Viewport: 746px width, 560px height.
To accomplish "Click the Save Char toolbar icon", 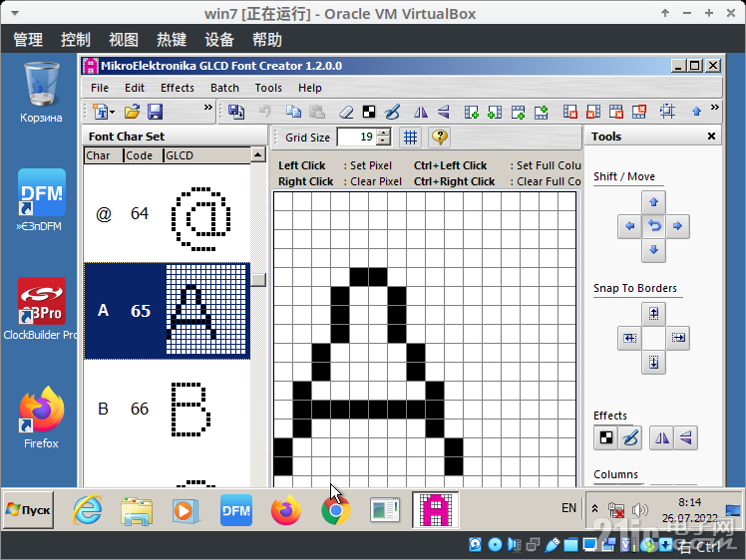I will coord(236,112).
